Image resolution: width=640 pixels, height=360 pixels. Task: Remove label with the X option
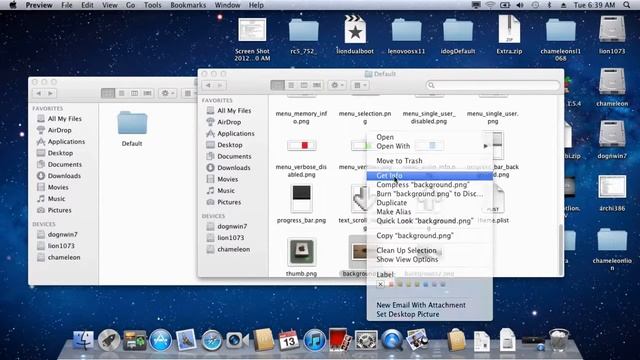(380, 284)
